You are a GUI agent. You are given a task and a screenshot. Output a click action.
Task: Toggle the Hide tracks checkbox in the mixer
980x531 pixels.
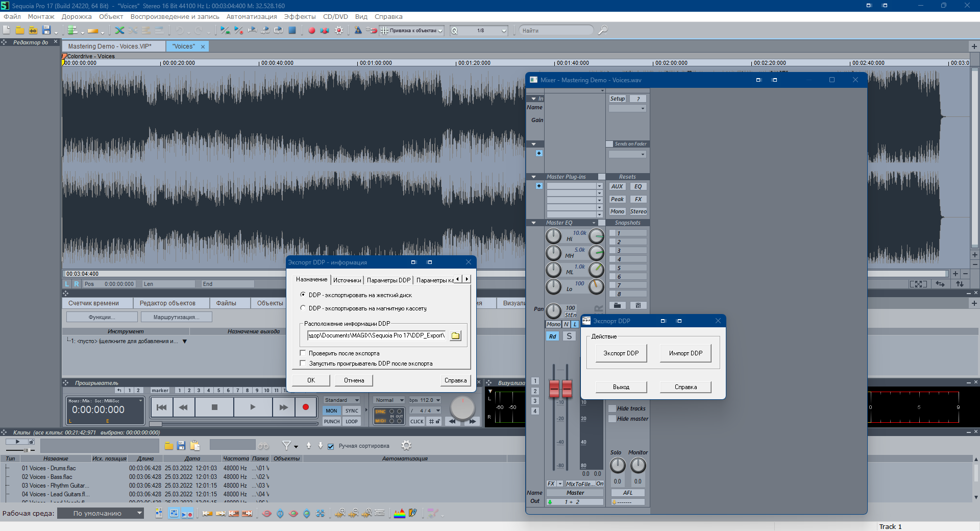tap(612, 408)
